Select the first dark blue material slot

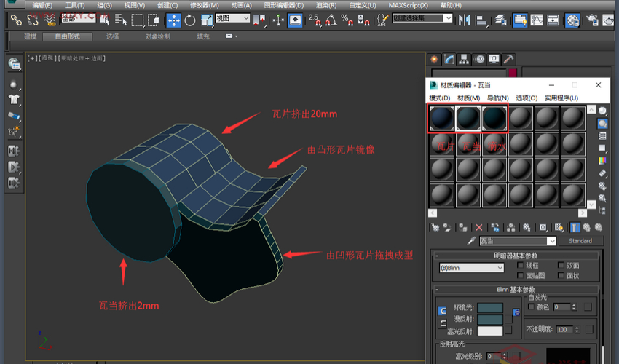[442, 118]
